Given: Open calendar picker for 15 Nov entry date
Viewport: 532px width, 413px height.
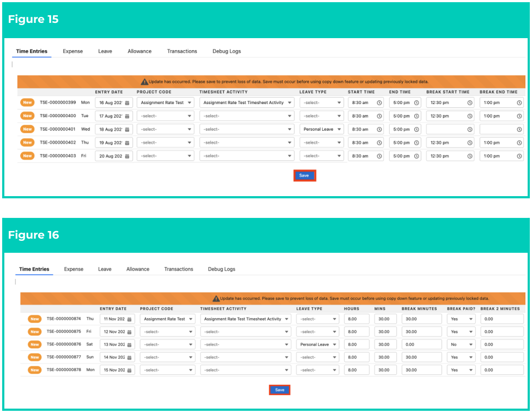Looking at the screenshot, I should click(129, 371).
